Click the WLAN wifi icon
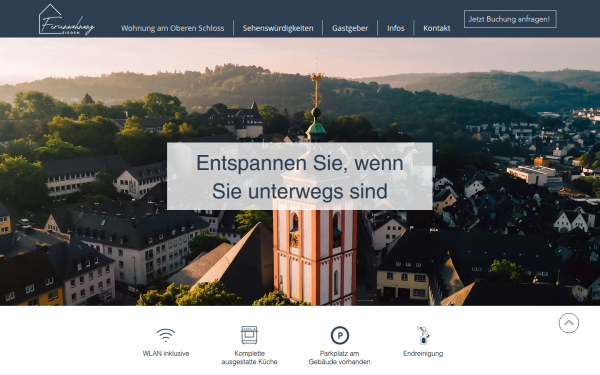 (x=166, y=335)
